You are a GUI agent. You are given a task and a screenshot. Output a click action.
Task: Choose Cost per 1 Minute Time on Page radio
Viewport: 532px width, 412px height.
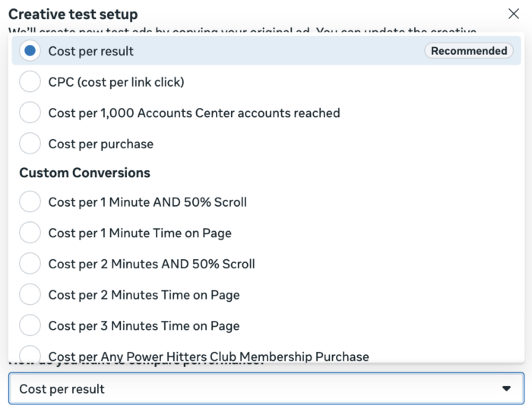click(30, 233)
